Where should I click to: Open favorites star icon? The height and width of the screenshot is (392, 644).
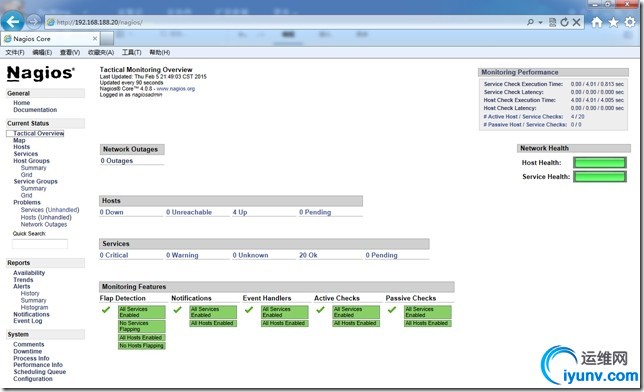613,22
